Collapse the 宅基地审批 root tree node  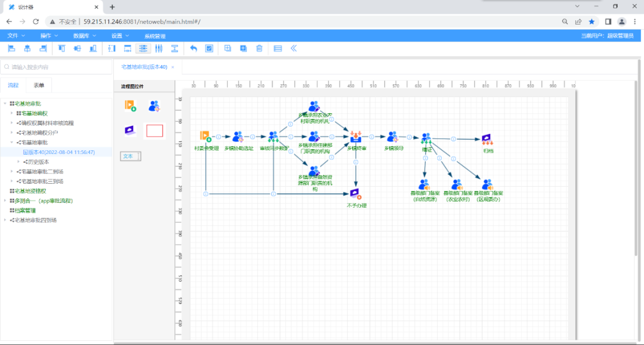(x=5, y=104)
